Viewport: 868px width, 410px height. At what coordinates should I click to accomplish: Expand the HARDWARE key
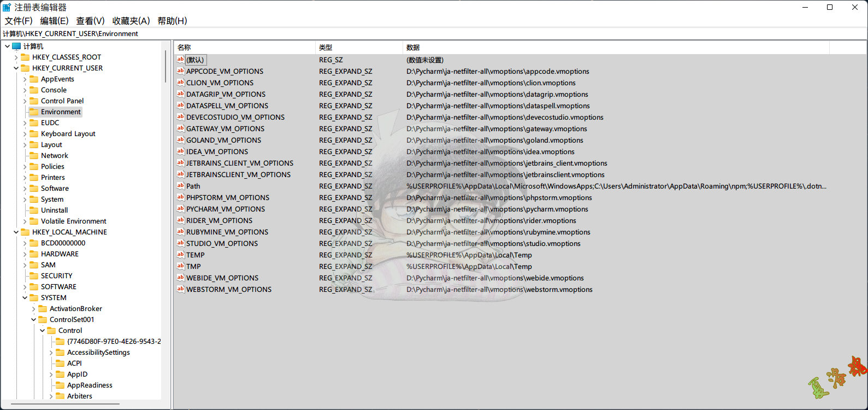coord(25,254)
